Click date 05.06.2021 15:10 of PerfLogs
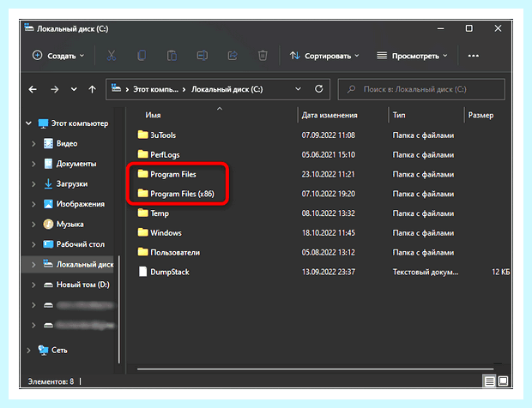This screenshot has width=532, height=408. click(x=328, y=155)
